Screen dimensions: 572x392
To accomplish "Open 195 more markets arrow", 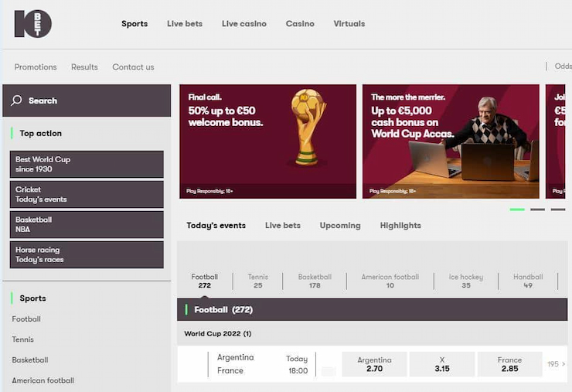I will [557, 364].
